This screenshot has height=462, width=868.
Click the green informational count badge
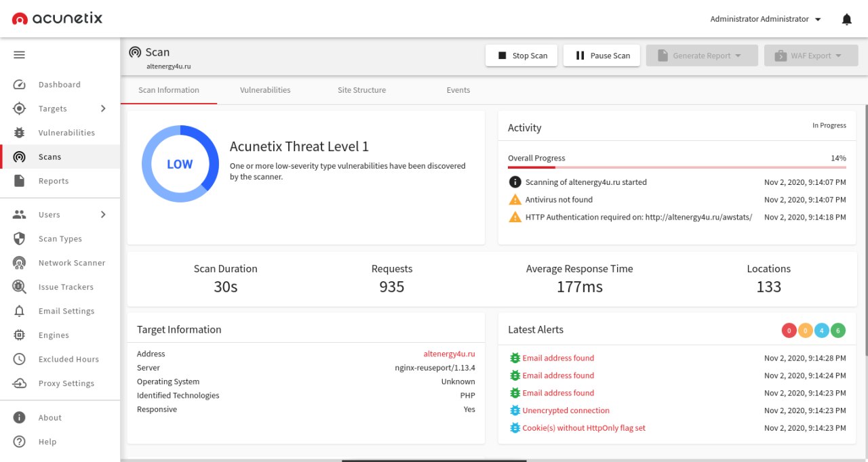pyautogui.click(x=838, y=331)
